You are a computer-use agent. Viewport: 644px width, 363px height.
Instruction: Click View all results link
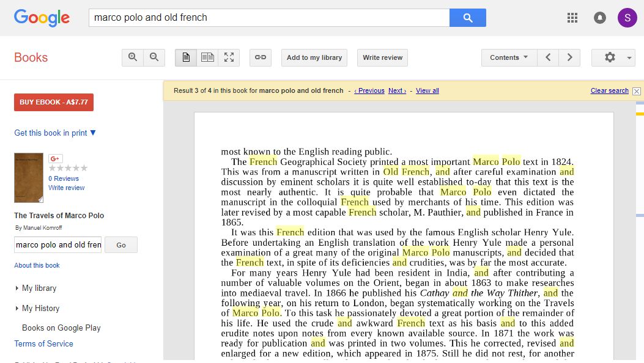click(x=427, y=90)
